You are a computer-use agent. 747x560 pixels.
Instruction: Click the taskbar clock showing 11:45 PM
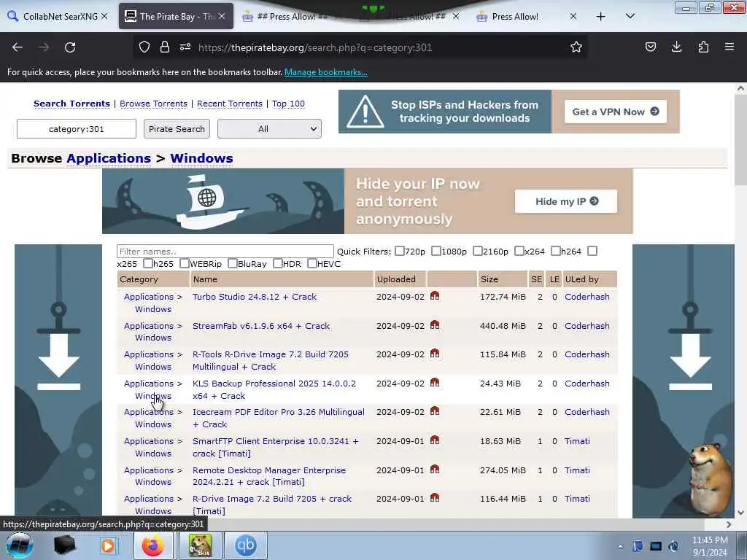click(710, 545)
